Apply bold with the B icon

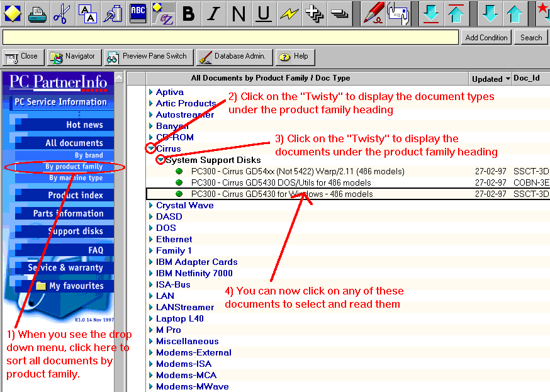click(189, 13)
